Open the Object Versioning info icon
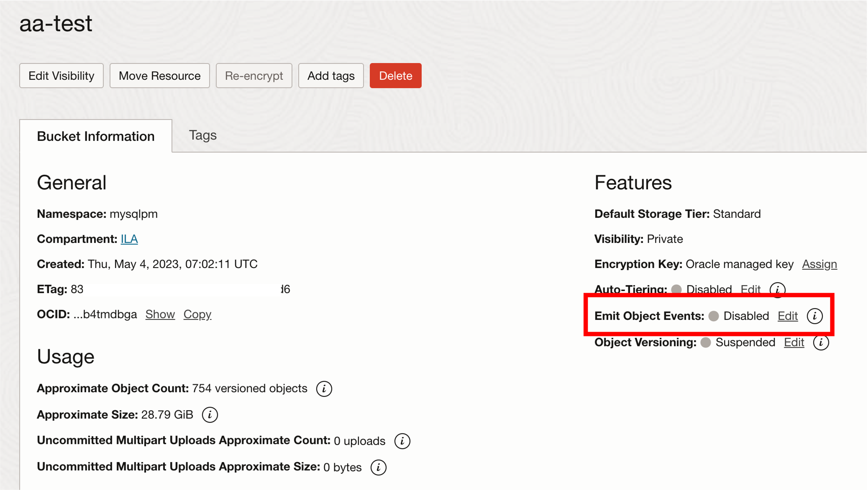Image resolution: width=868 pixels, height=490 pixels. coord(822,343)
